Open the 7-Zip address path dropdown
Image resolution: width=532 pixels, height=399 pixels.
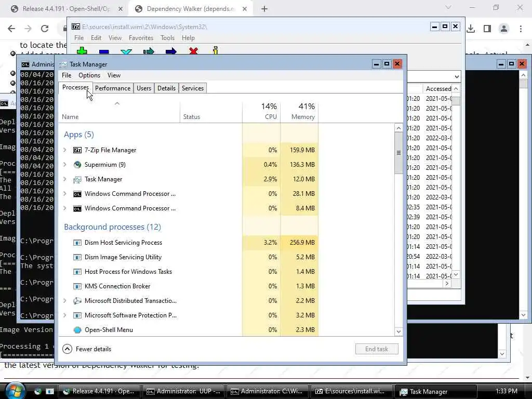(x=457, y=77)
